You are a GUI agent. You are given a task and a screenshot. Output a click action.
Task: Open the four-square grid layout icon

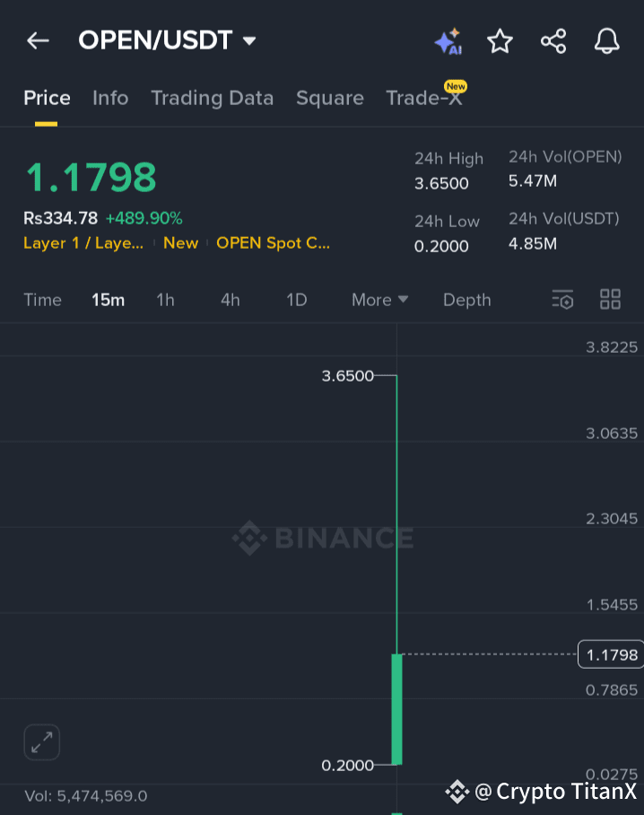coord(610,300)
